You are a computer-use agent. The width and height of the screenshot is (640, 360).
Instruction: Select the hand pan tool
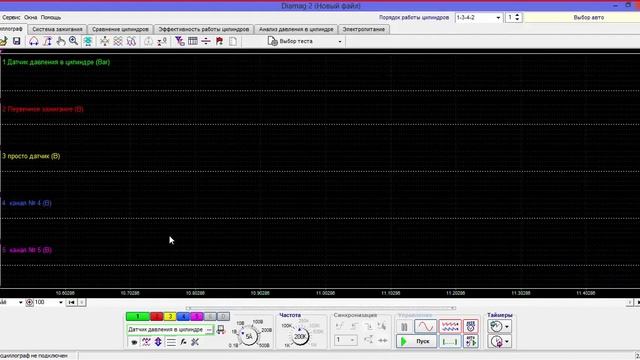pos(61,41)
